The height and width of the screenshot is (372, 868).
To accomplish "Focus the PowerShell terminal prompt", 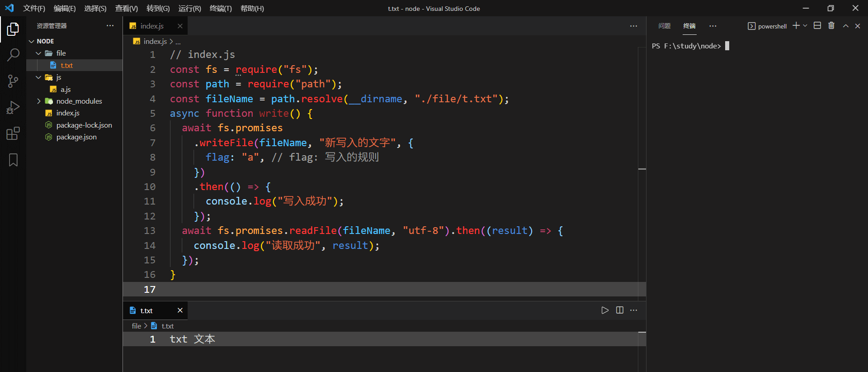I will pos(690,46).
